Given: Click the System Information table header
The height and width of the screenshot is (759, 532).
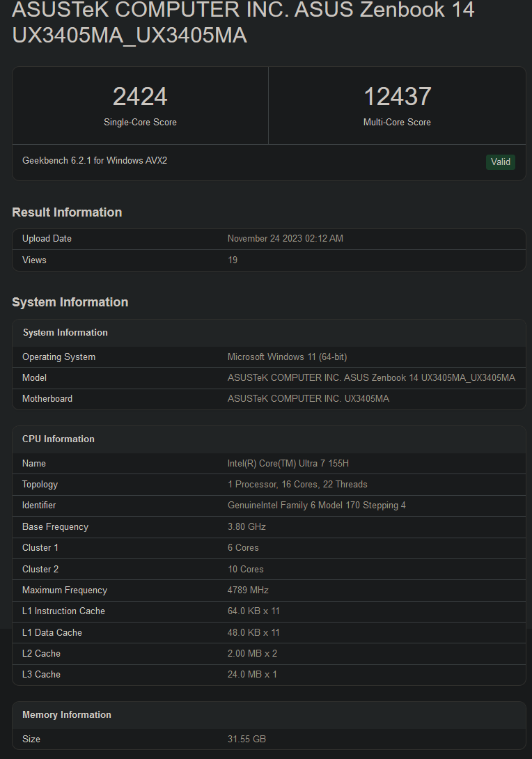Looking at the screenshot, I should coord(65,333).
